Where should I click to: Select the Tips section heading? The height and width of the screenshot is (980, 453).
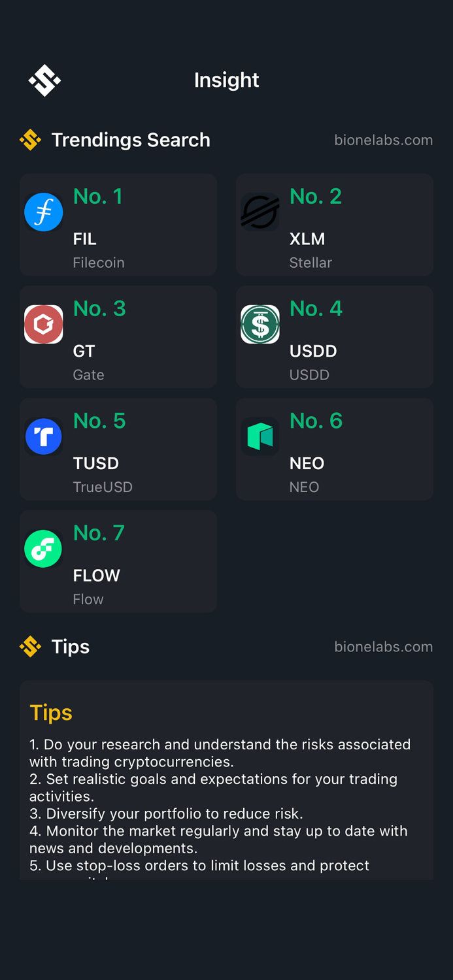click(x=70, y=647)
